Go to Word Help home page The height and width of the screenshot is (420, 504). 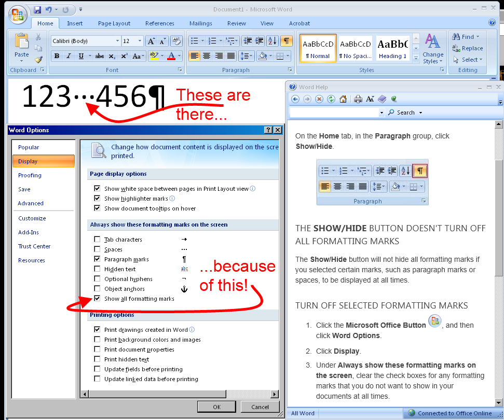pos(343,99)
